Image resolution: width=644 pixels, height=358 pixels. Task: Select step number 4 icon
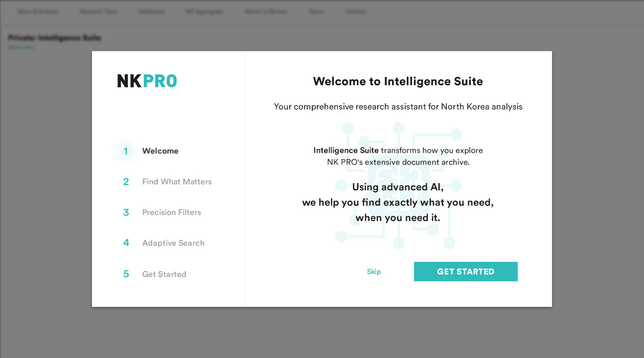pos(126,243)
